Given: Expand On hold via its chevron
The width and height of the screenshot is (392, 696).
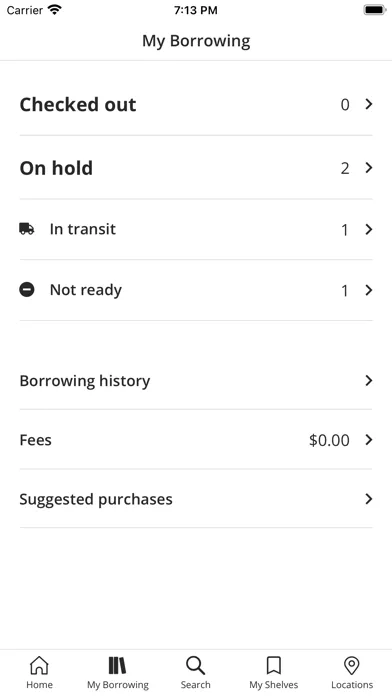Looking at the screenshot, I should (x=368, y=168).
